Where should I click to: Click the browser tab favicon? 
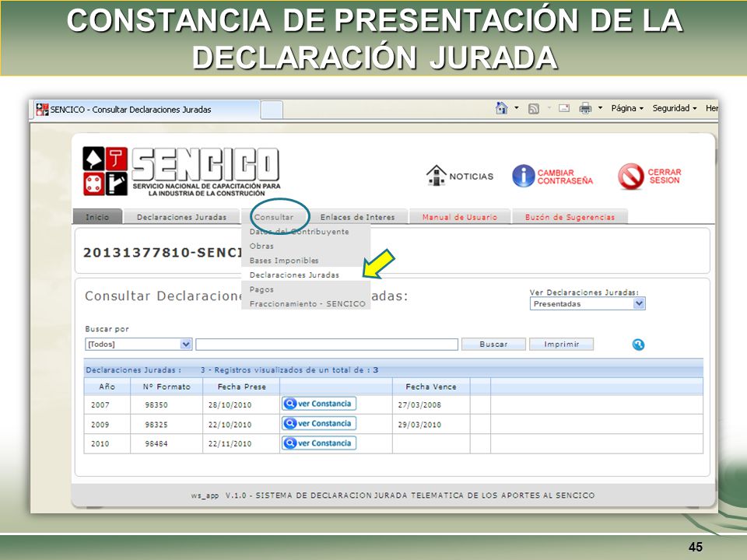point(42,110)
